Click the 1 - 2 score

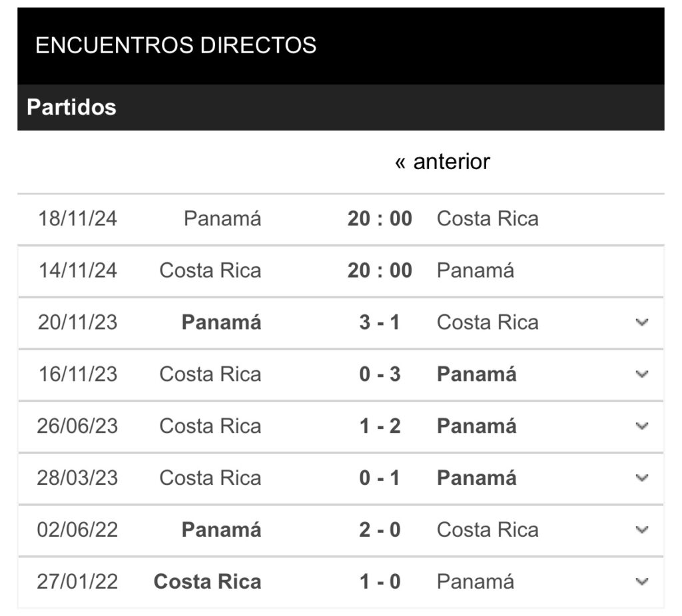tap(380, 426)
